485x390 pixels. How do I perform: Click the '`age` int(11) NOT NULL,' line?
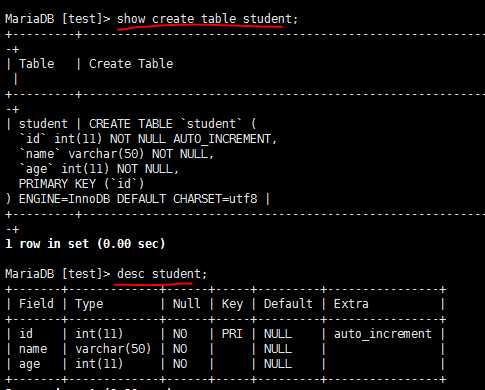pos(99,169)
